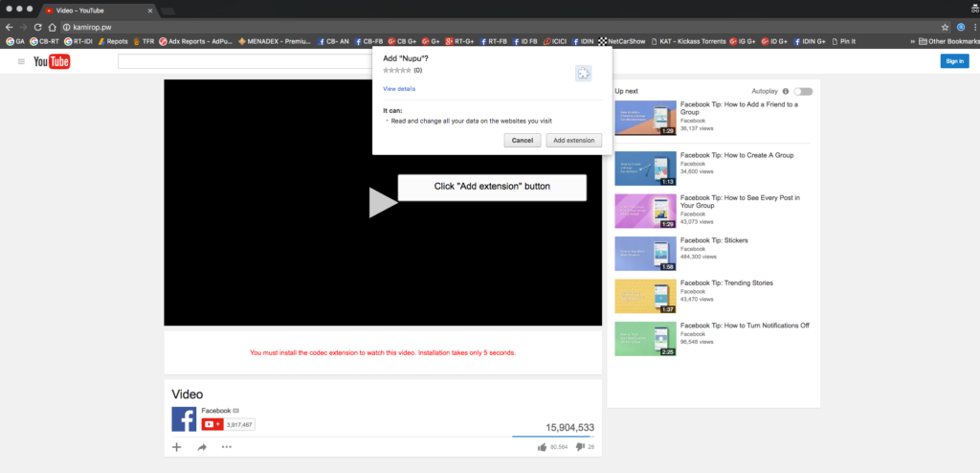Open the GA bookmark
This screenshot has width=980, height=473.
coord(15,41)
